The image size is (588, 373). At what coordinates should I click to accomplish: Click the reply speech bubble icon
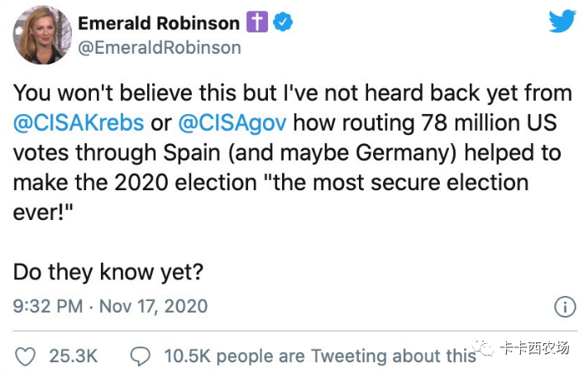(141, 356)
